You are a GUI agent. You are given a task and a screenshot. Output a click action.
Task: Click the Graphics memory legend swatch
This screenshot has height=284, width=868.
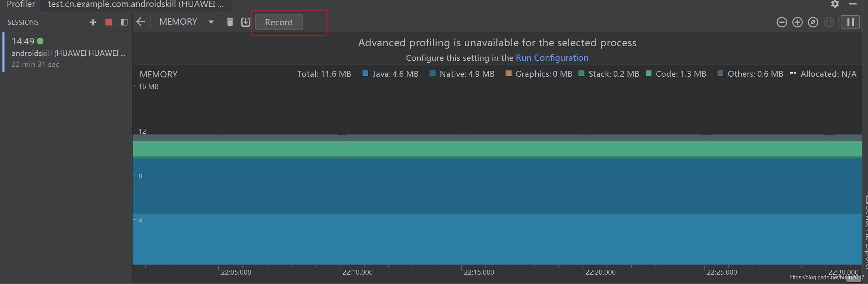pyautogui.click(x=508, y=73)
